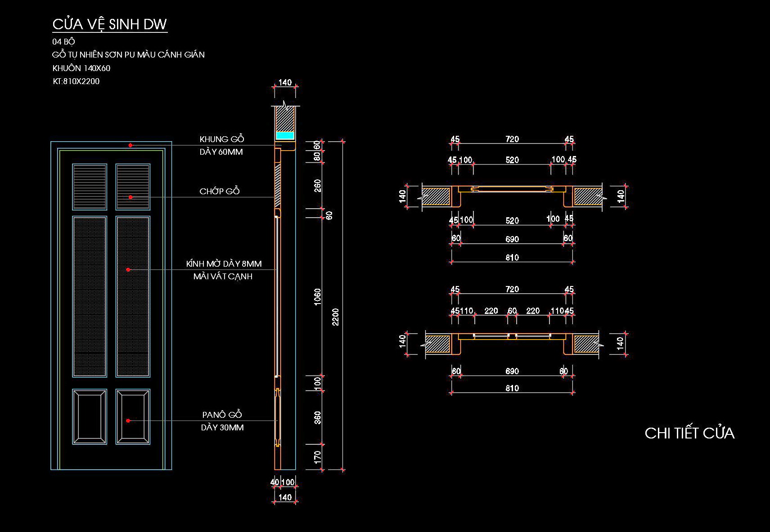Click the 1060 vertical dimension text
Viewport: 770px width, 532px height.
(x=318, y=297)
